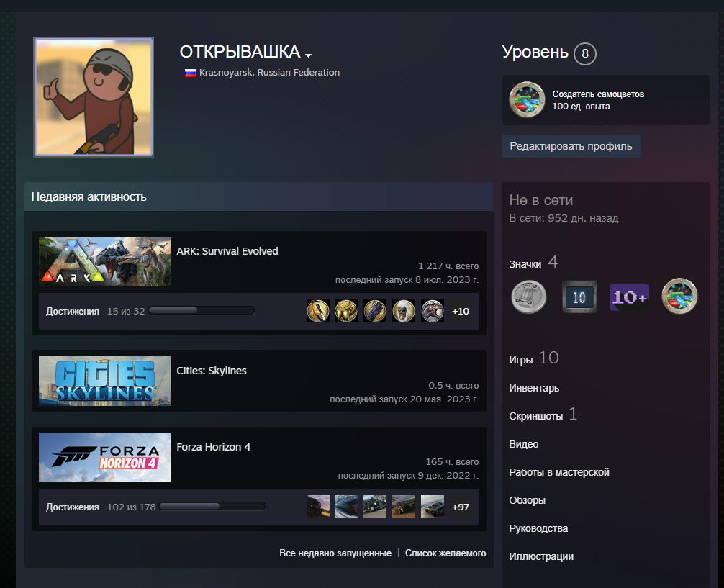Click the first ARK achievement icon
The image size is (724, 588).
point(318,311)
